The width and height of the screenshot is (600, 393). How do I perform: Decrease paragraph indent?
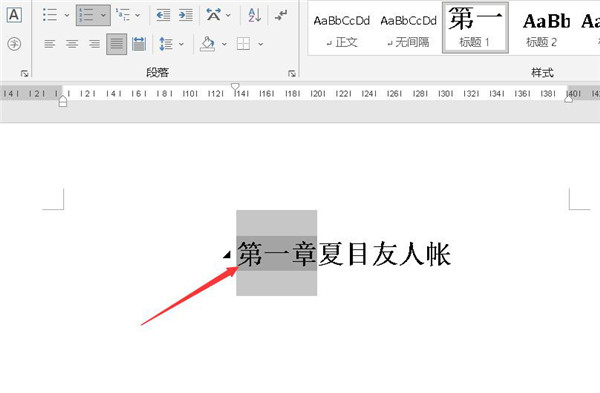click(163, 15)
